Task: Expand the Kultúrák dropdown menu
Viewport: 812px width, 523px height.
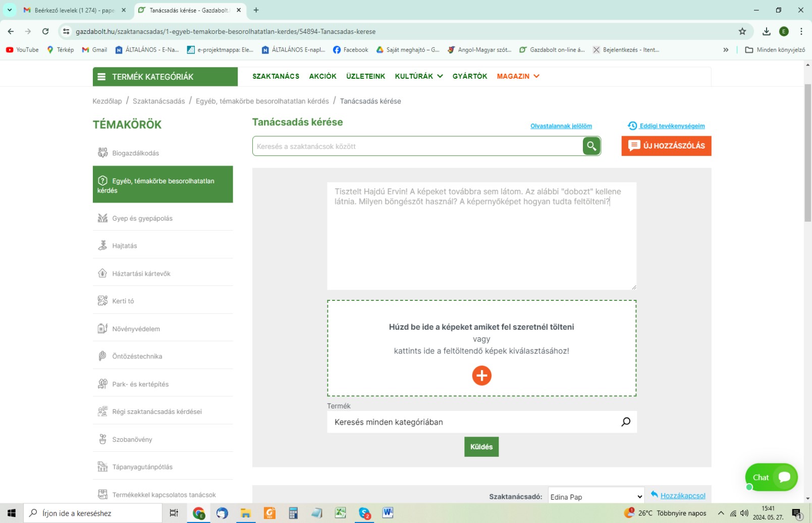Action: tap(418, 76)
